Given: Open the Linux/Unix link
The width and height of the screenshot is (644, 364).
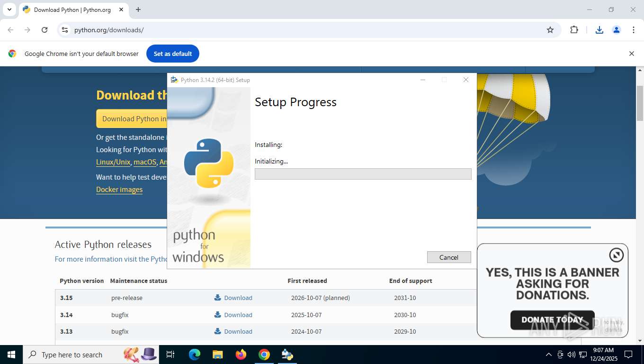Looking at the screenshot, I should [113, 162].
